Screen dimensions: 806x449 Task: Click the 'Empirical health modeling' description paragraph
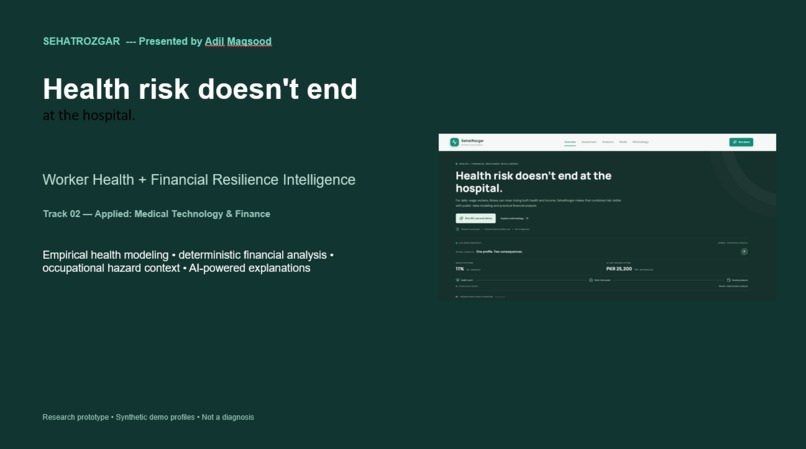(x=188, y=261)
